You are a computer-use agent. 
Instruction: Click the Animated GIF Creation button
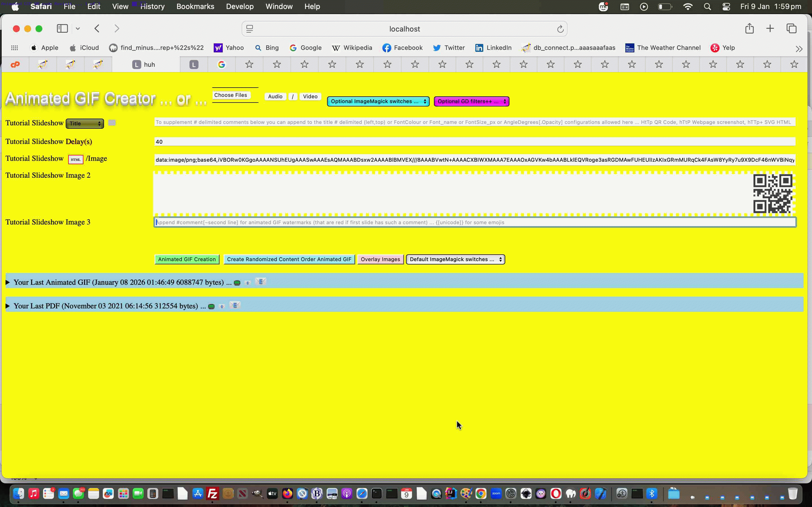(187, 259)
